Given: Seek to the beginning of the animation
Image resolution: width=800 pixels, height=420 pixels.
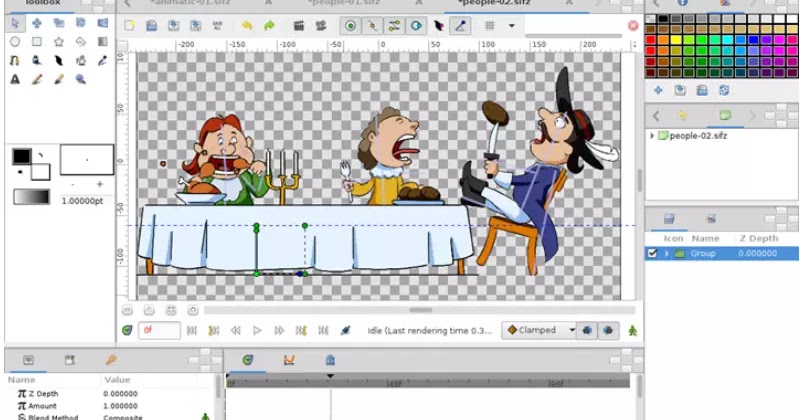Looking at the screenshot, I should click(x=192, y=331).
